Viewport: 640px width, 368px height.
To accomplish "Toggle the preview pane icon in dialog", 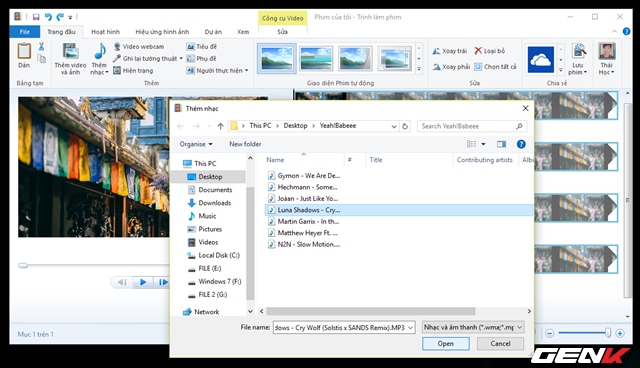I will (x=501, y=144).
